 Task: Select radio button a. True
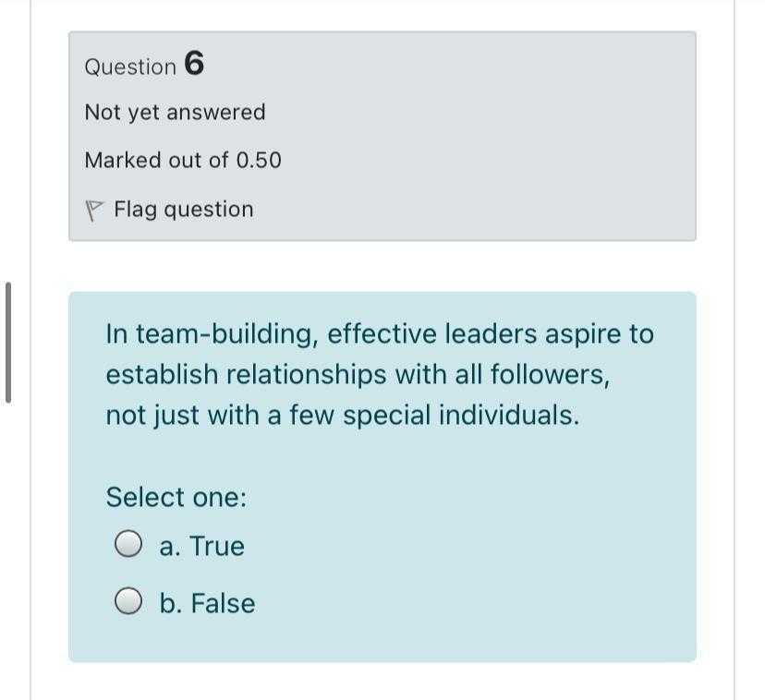(x=128, y=545)
